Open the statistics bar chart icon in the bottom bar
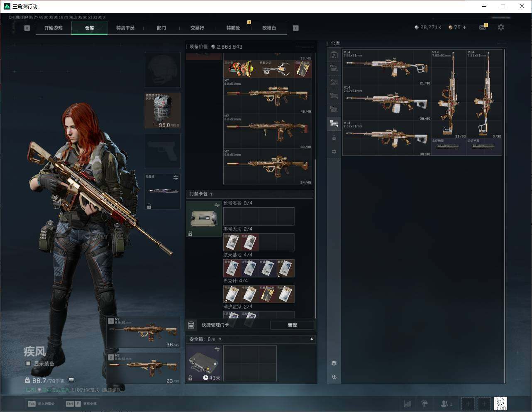This screenshot has width=532, height=412. point(408,404)
